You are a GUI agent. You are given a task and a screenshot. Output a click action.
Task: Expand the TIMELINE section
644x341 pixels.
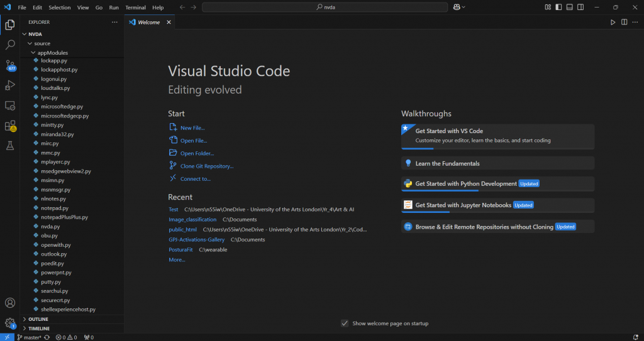pyautogui.click(x=72, y=328)
